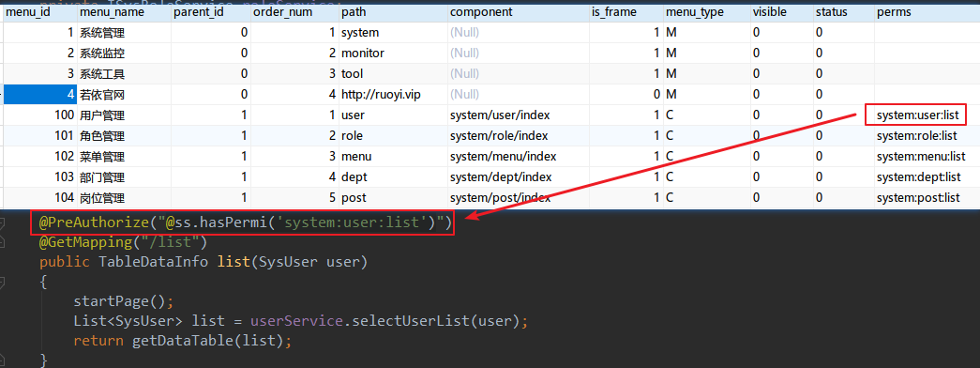Click the is_frame column header
This screenshot has width=980, height=368.
[626, 11]
